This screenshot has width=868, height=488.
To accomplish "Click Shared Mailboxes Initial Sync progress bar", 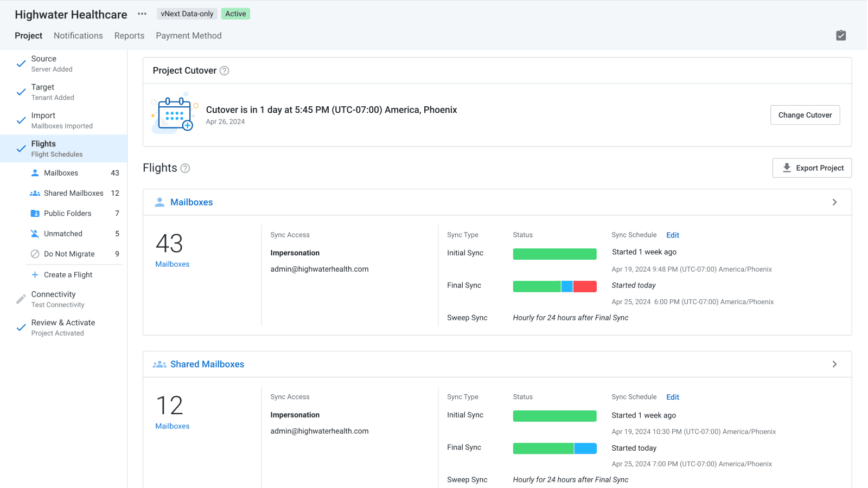I will pos(554,416).
